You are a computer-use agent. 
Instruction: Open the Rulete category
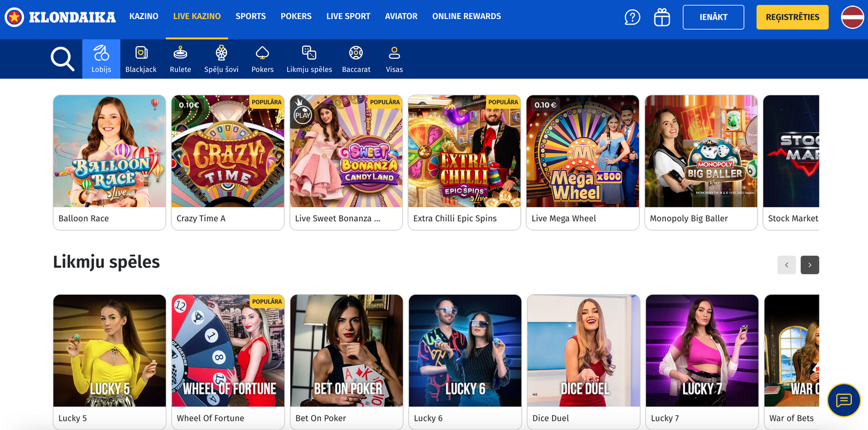(x=180, y=59)
